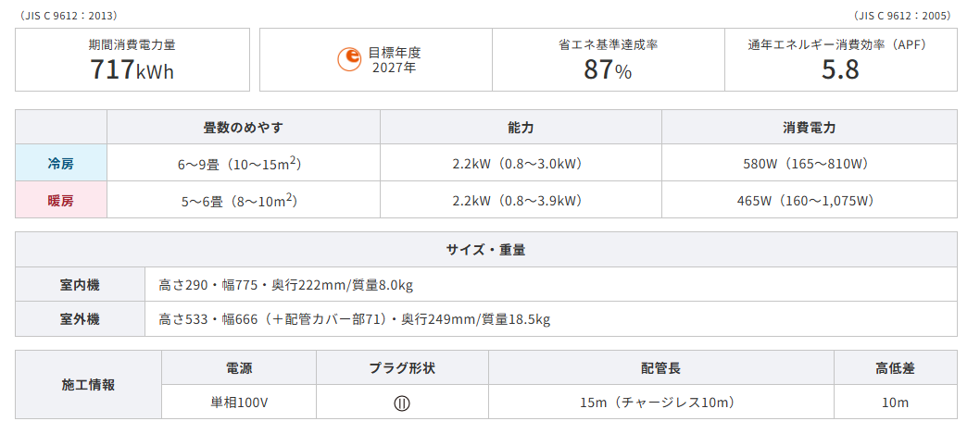Click the 5.8 APF value
Image resolution: width=980 pixels, height=446 pixels.
pos(840,69)
